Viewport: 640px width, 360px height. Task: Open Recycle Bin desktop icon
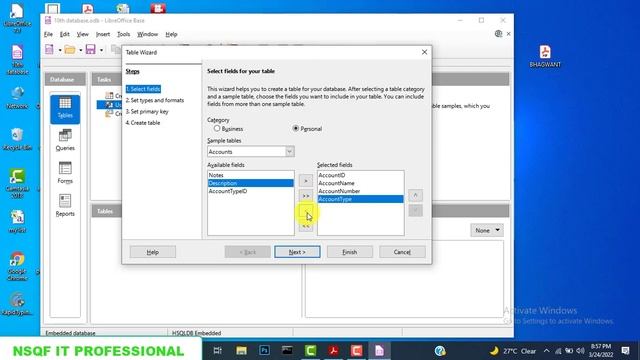(x=17, y=140)
